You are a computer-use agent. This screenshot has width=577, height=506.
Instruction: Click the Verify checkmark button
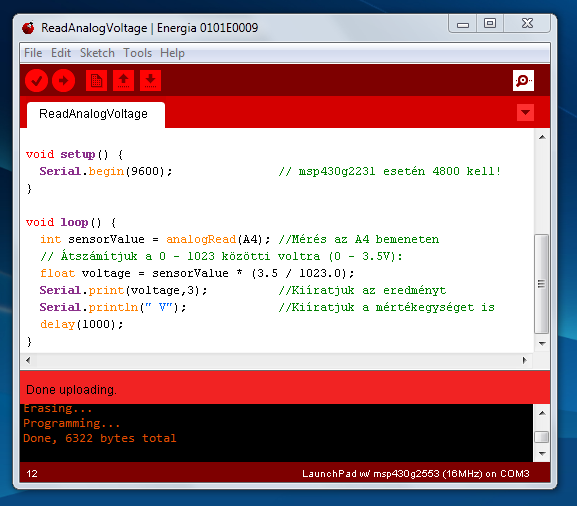[36, 81]
